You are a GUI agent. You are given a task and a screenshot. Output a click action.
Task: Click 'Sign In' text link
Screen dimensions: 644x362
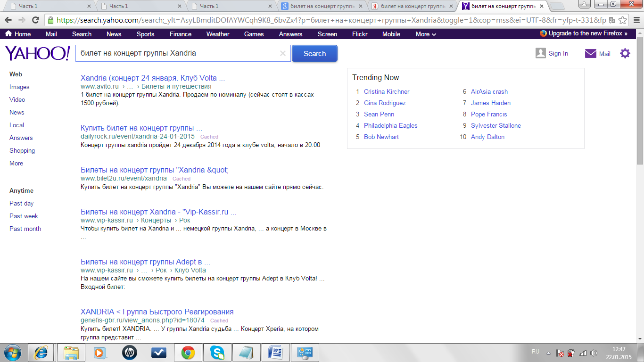click(558, 53)
